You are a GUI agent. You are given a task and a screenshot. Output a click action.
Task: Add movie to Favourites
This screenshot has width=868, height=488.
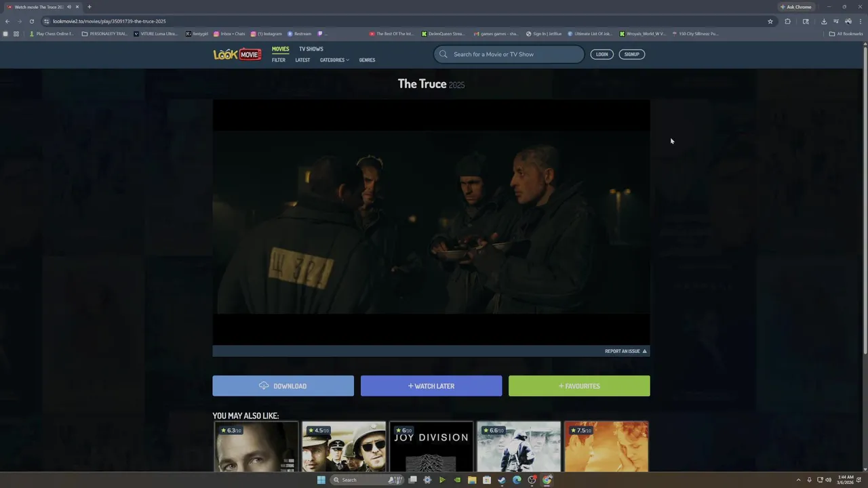point(579,386)
